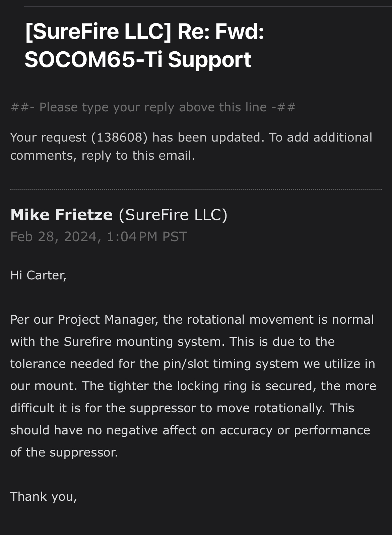Select the 'Thank you,' closing line
The image size is (392, 535).
(x=44, y=497)
